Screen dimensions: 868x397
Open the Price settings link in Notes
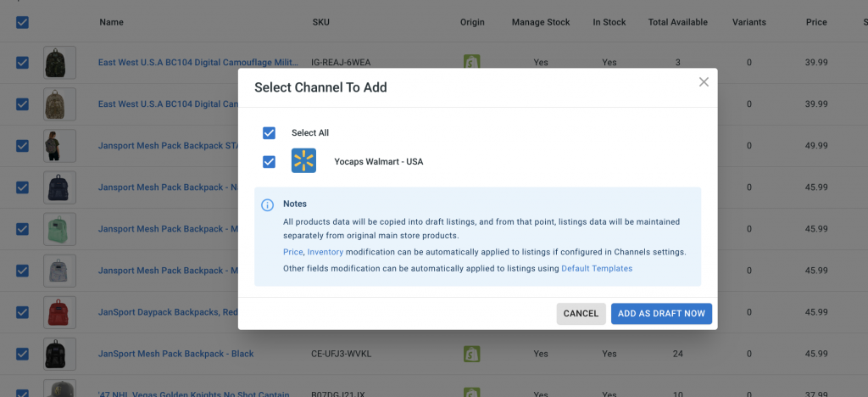click(x=292, y=253)
